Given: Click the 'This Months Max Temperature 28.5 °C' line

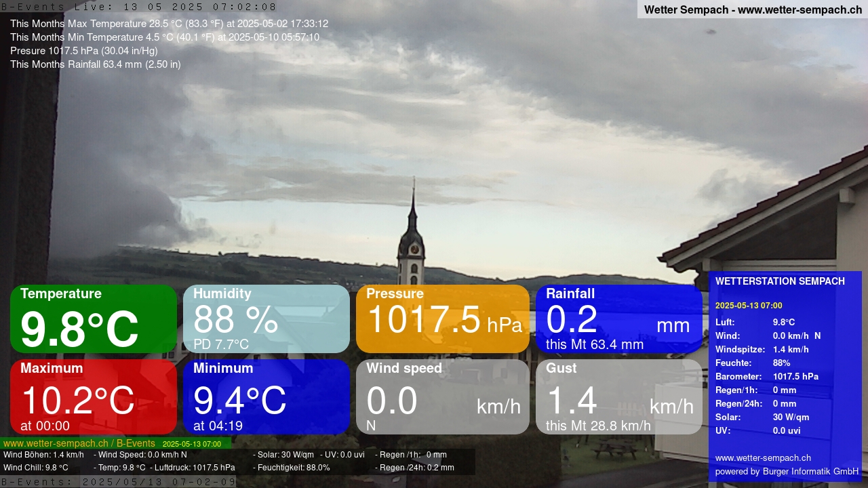Looking at the screenshot, I should click(x=169, y=24).
